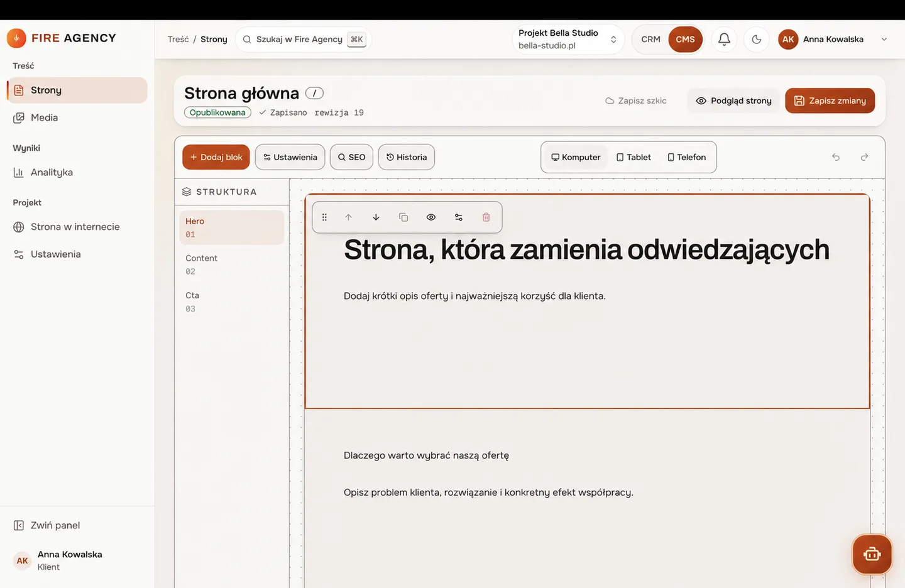The image size is (905, 588).
Task: Click the Strony breadcrumb link
Action: (x=214, y=39)
